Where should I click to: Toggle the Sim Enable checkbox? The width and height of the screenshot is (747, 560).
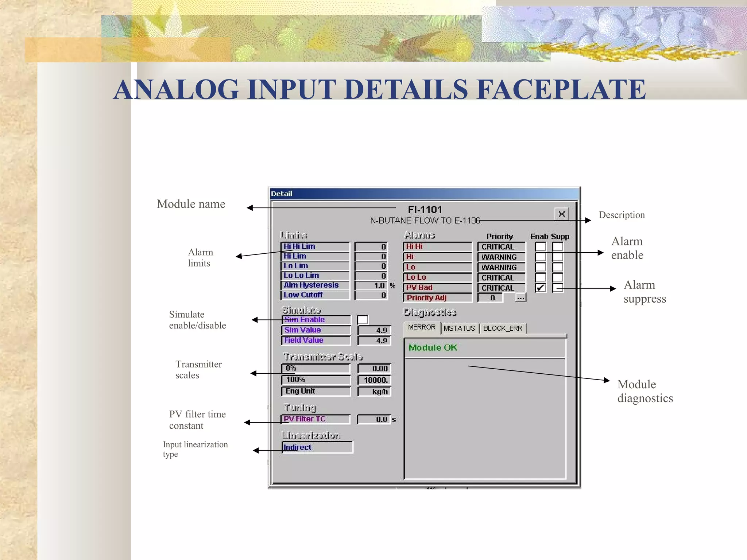(x=363, y=320)
